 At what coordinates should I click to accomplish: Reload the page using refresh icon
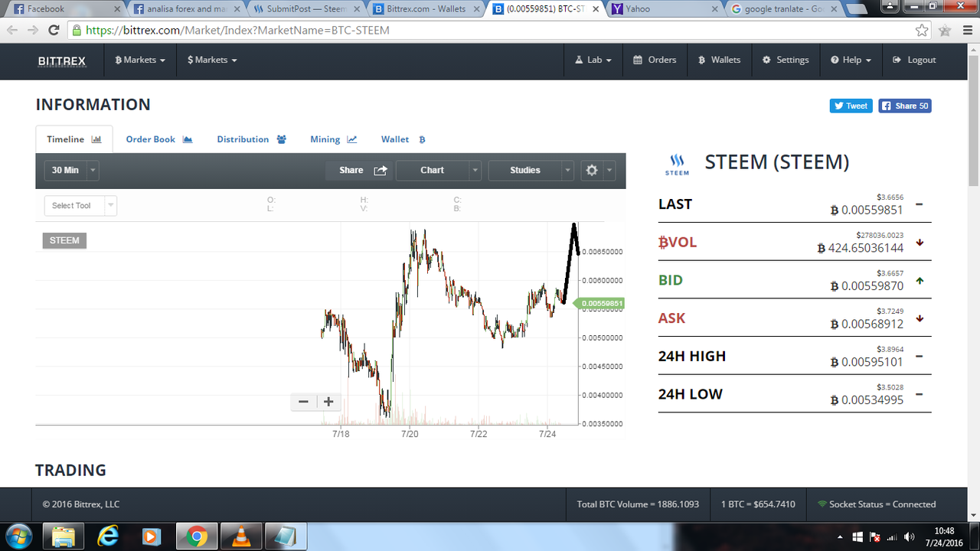54,31
